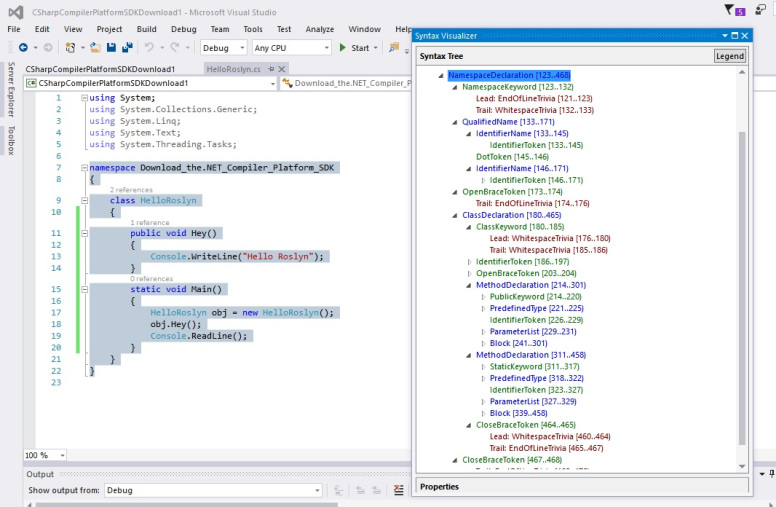Click the Save All toolbar icon
The width and height of the screenshot is (776, 507).
pyautogui.click(x=127, y=48)
